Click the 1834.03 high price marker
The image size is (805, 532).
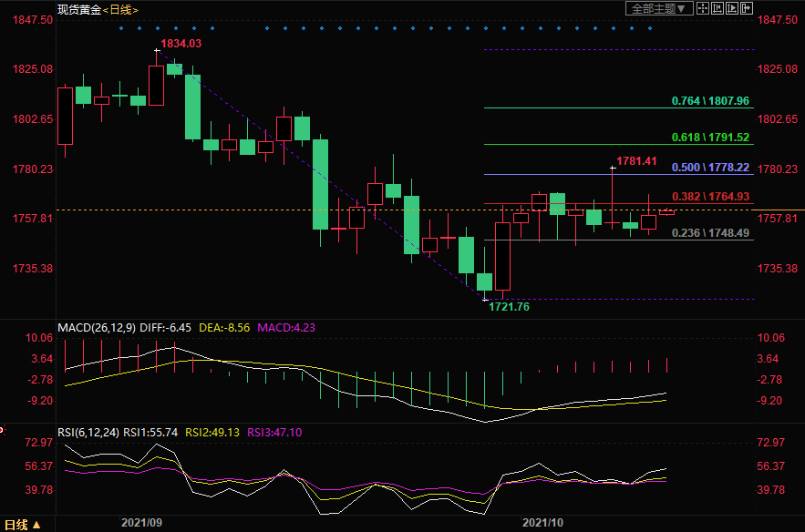pos(181,44)
